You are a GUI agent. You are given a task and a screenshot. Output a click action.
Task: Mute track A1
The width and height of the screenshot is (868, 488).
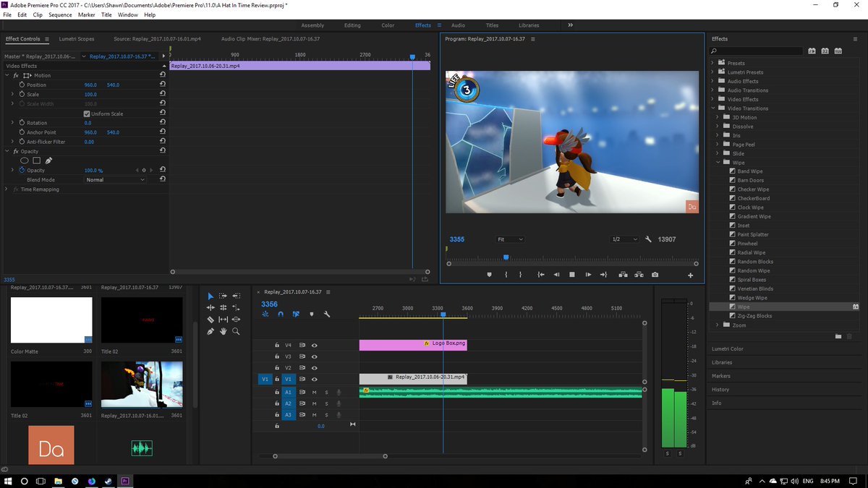tap(315, 393)
